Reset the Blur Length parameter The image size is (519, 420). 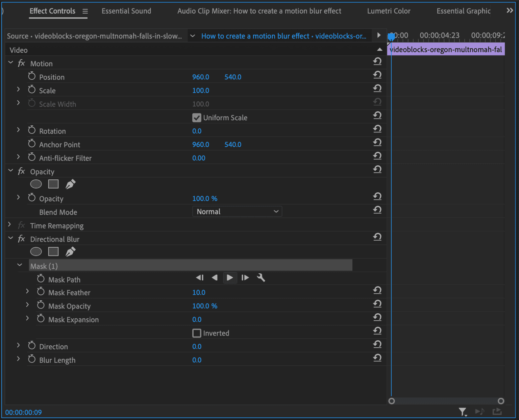377,358
